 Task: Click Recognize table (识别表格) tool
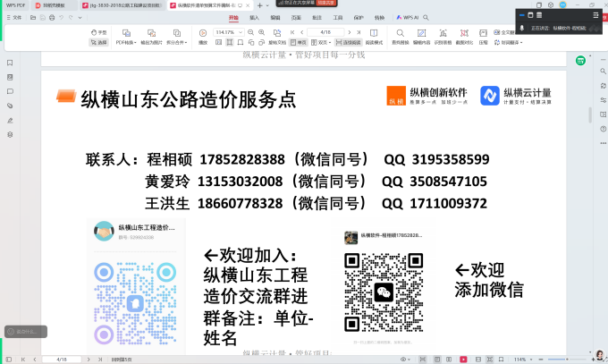click(x=443, y=38)
